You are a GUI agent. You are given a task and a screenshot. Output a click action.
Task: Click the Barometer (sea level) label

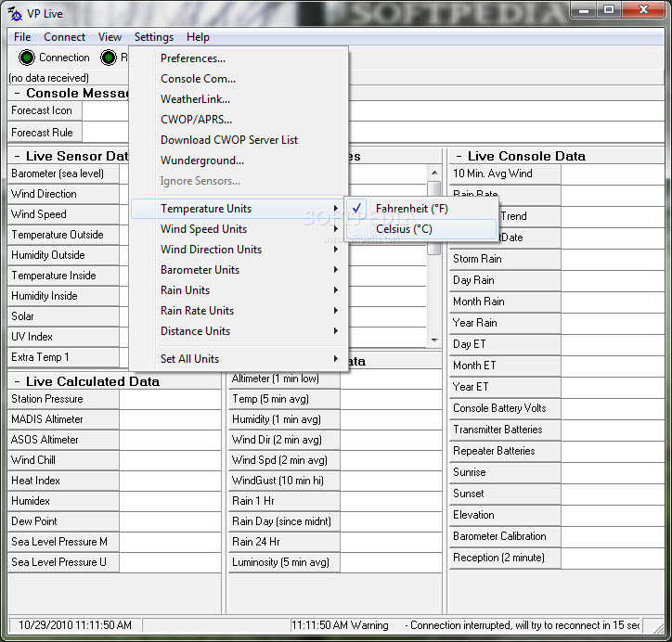(x=63, y=173)
